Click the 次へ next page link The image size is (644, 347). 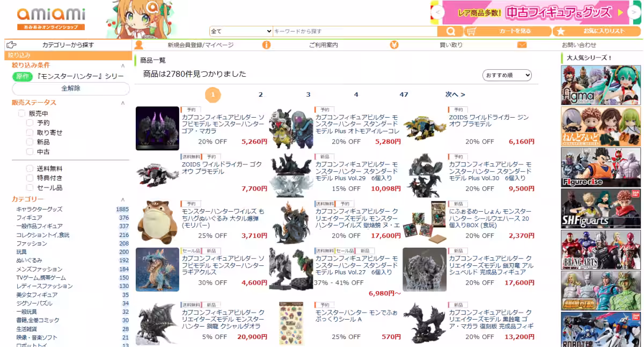[x=455, y=95]
